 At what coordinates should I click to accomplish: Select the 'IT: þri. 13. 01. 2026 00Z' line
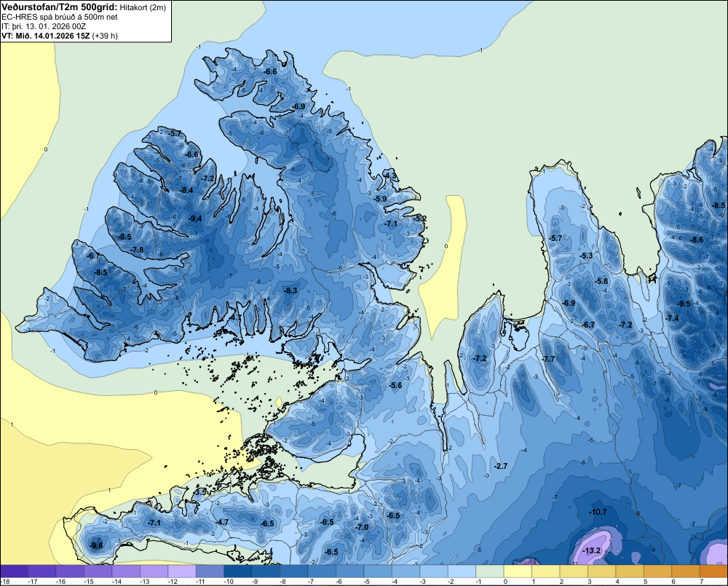click(44, 26)
